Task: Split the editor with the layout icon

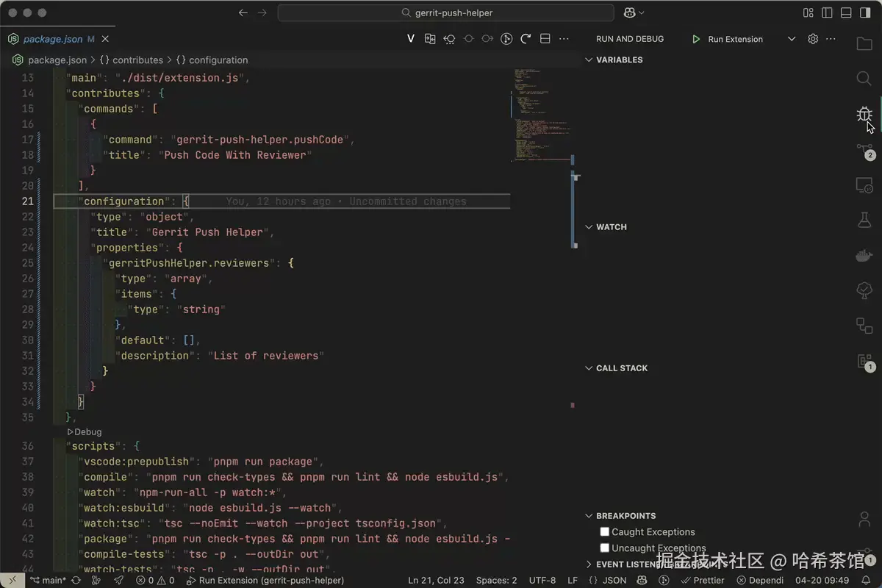Action: pyautogui.click(x=545, y=39)
